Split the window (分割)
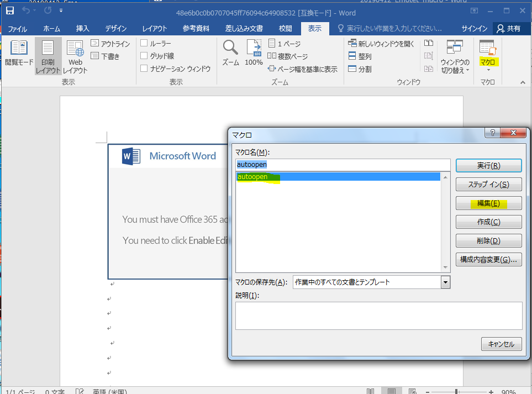 pyautogui.click(x=360, y=69)
